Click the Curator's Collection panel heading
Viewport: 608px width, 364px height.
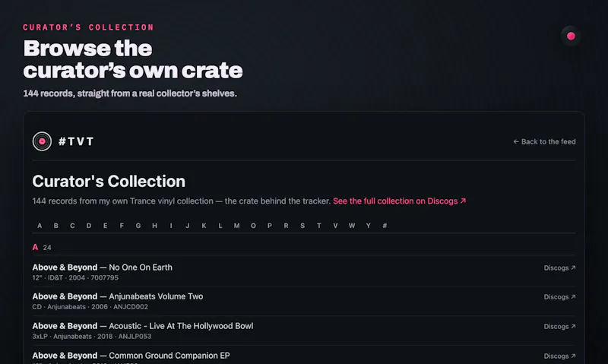109,182
